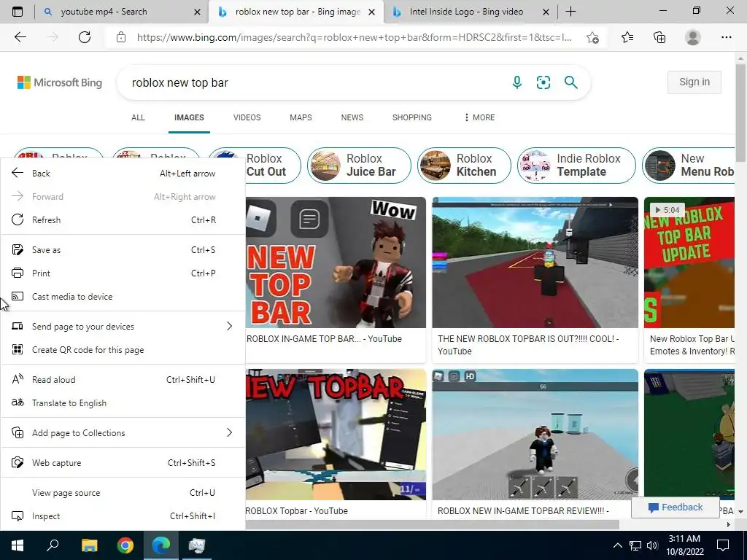Open the notification center icon

tap(723, 545)
